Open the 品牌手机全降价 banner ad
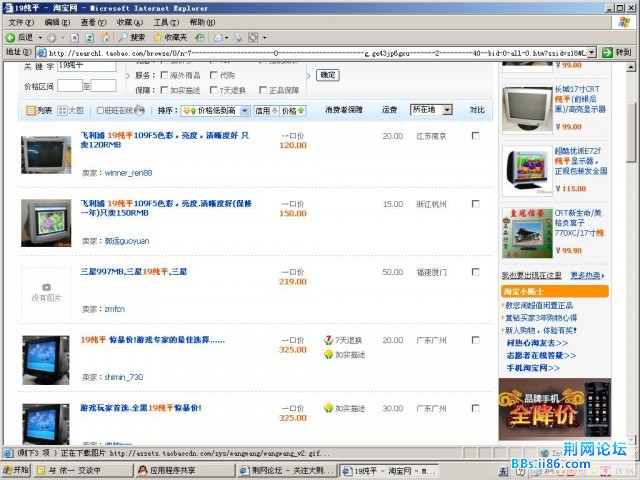This screenshot has width=640, height=480. pos(555,409)
